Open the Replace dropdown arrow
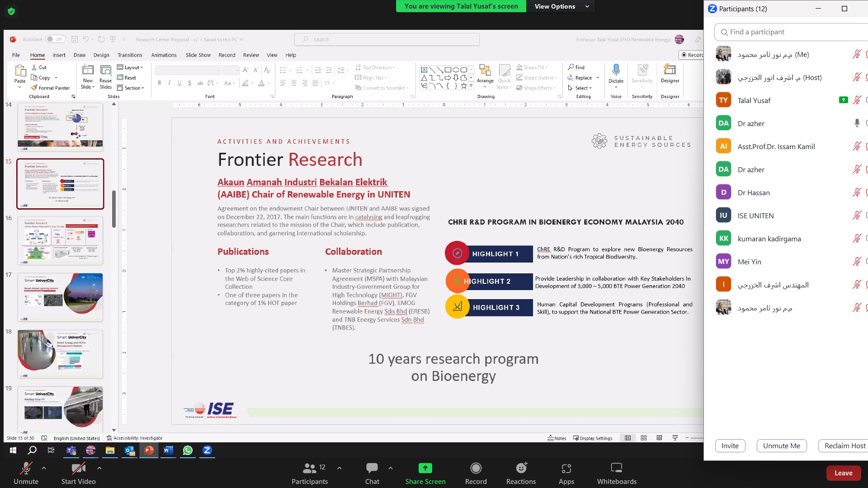Screen dimensions: 868x488 pos(598,78)
